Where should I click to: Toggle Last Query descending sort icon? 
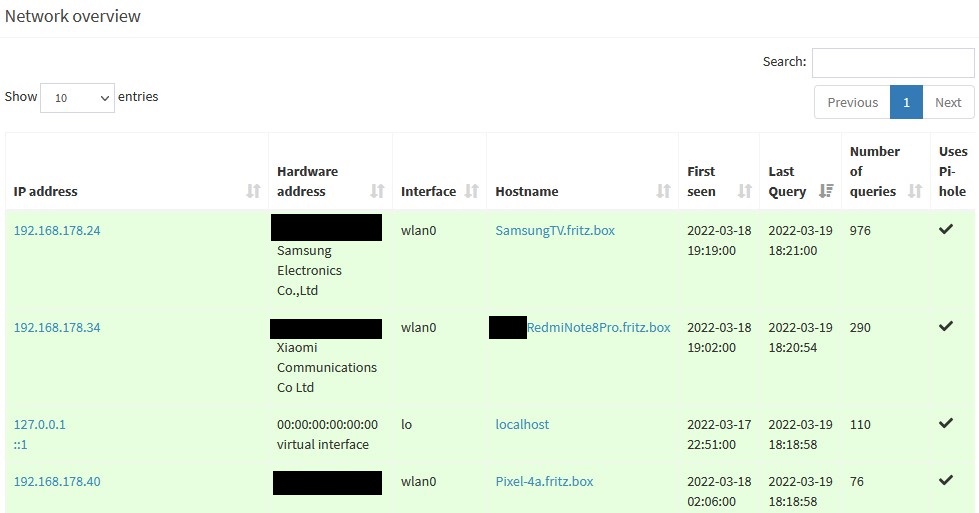pos(825,191)
